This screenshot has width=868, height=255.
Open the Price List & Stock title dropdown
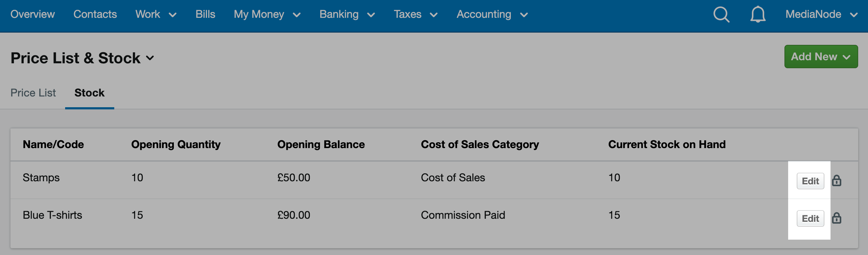coord(82,58)
